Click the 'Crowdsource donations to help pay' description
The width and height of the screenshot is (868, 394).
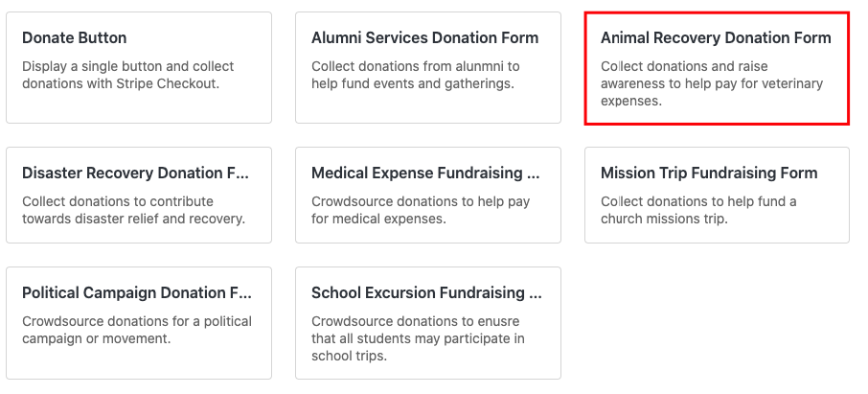pos(421,202)
